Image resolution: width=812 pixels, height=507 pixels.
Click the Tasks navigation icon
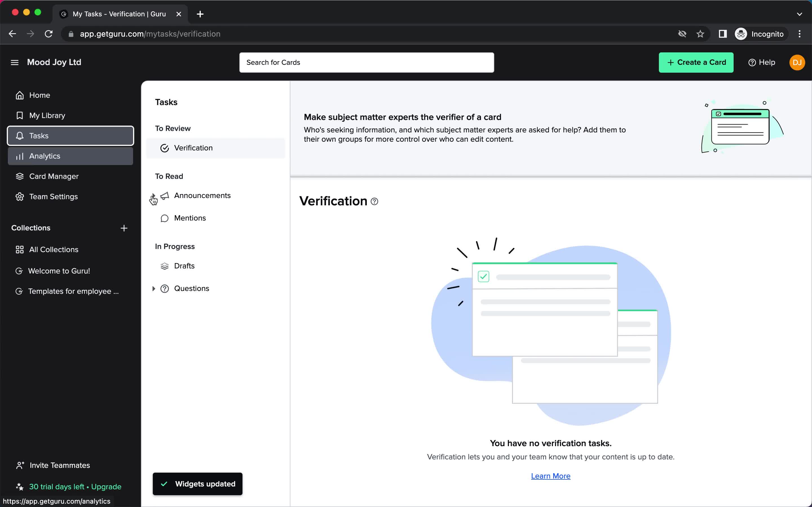(20, 135)
